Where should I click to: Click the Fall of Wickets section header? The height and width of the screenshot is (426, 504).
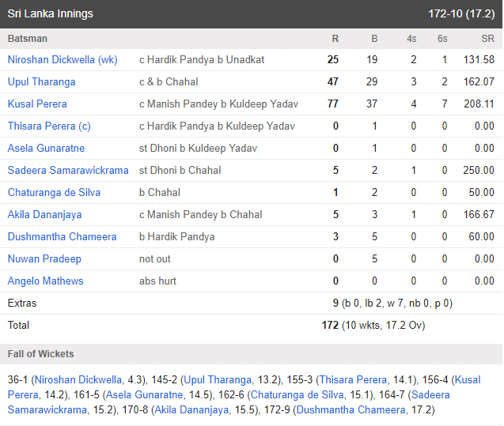coord(251,354)
